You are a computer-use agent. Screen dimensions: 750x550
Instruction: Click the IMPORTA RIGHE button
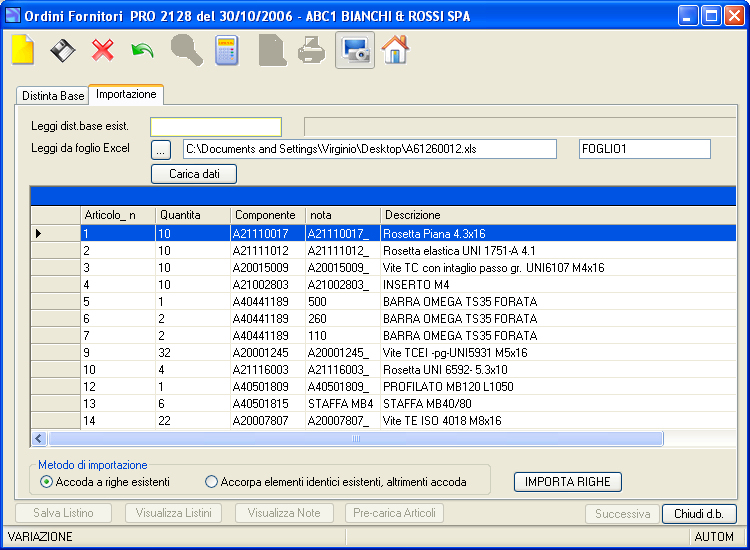(x=568, y=482)
